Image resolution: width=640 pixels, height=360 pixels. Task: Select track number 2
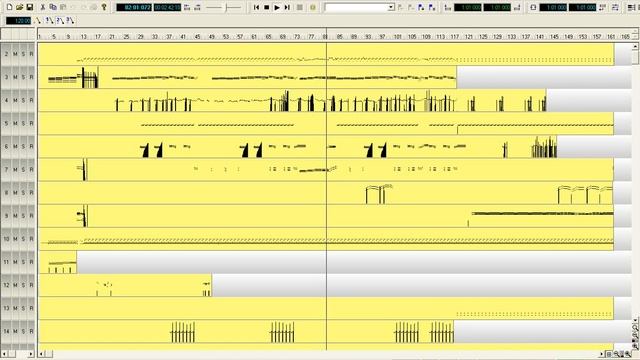pos(6,54)
